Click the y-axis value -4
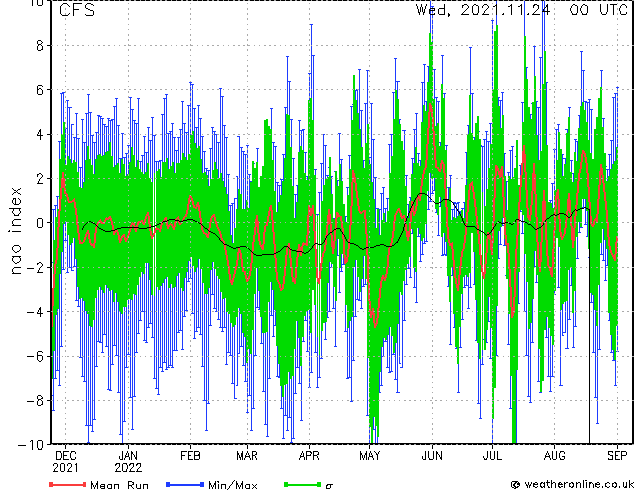The height and width of the screenshot is (490, 634). tap(35, 312)
